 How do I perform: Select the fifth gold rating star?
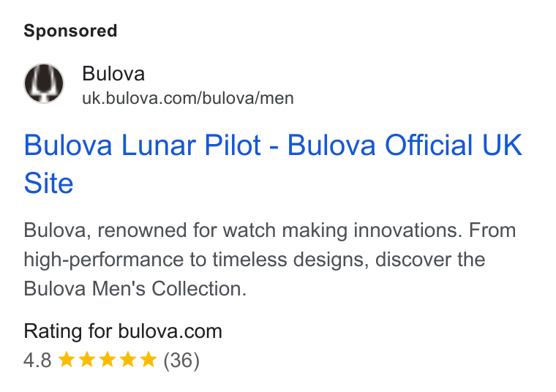point(149,360)
